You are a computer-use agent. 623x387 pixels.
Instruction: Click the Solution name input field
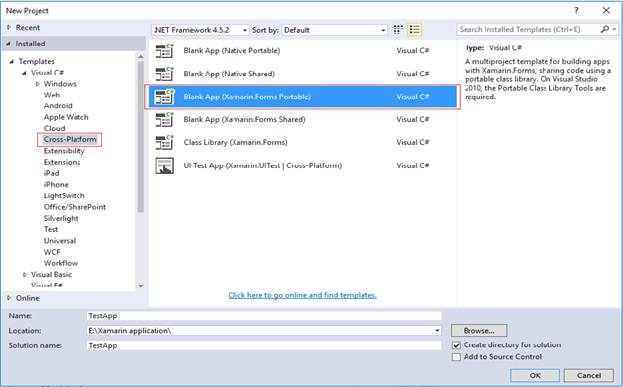(x=264, y=345)
